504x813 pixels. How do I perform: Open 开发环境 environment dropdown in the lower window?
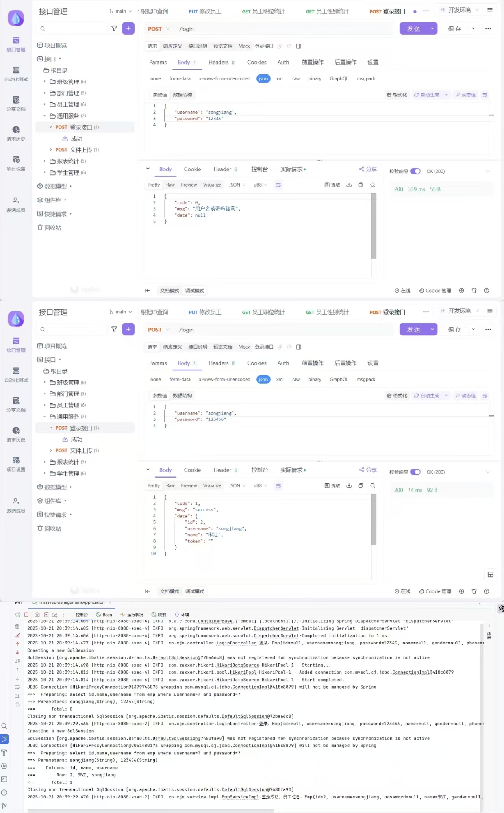[x=460, y=311]
